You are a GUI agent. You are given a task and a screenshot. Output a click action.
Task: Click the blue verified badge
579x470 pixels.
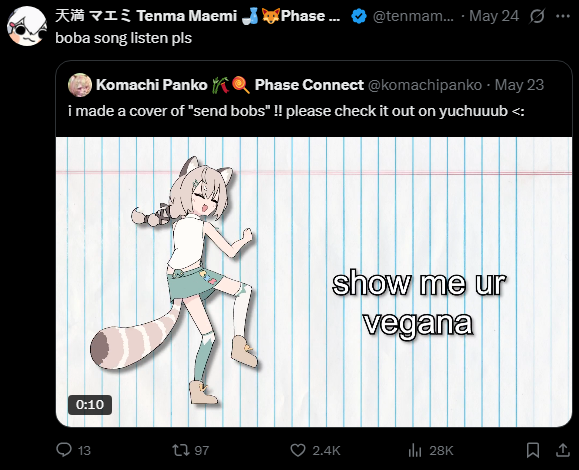click(x=359, y=16)
